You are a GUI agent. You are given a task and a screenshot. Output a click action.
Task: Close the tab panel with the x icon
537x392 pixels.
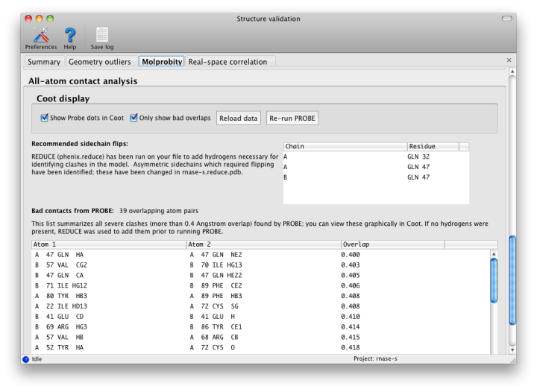(x=509, y=60)
